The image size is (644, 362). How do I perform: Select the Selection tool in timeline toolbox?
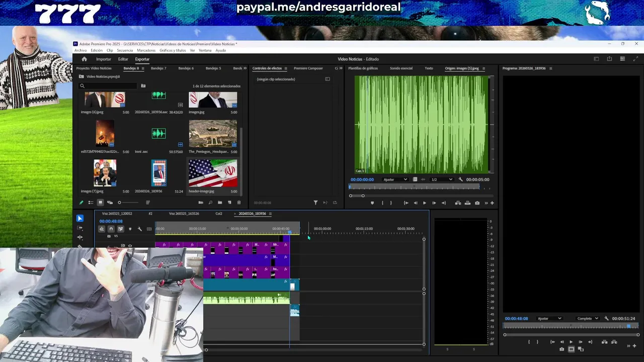79,218
